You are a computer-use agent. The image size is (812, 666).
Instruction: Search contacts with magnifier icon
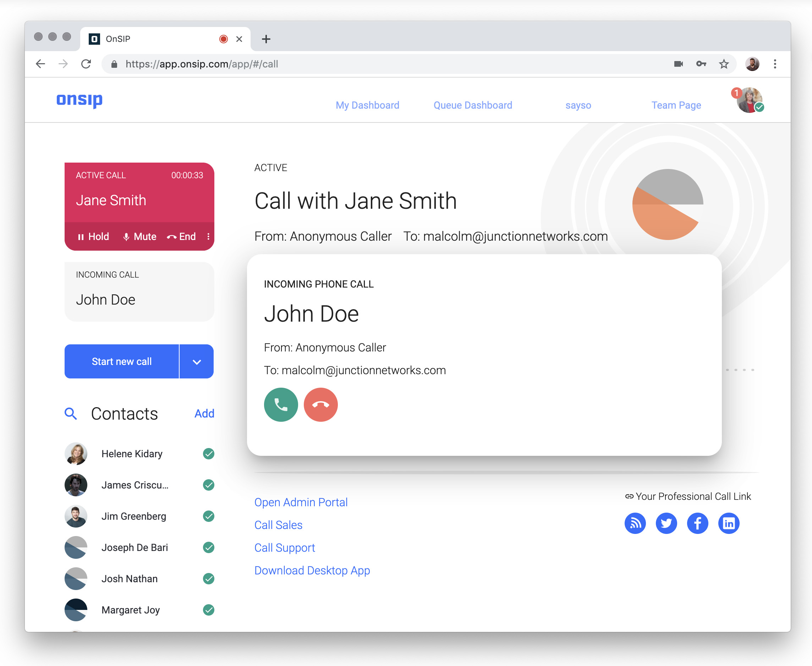point(71,414)
